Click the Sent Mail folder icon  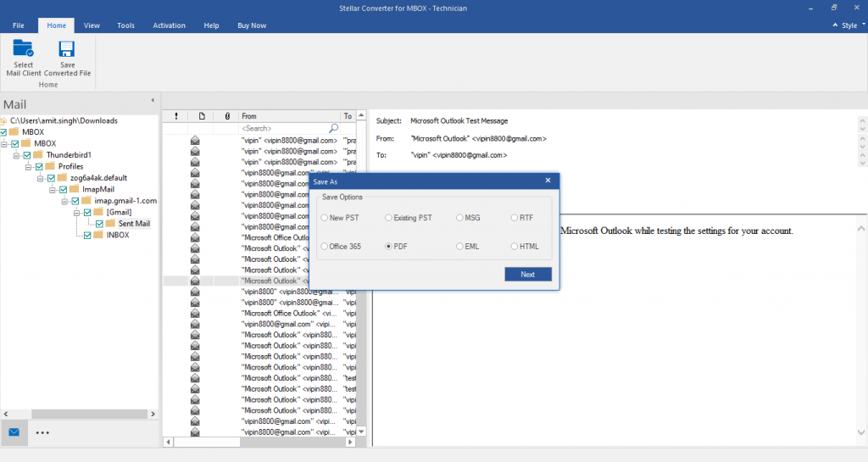pos(111,224)
